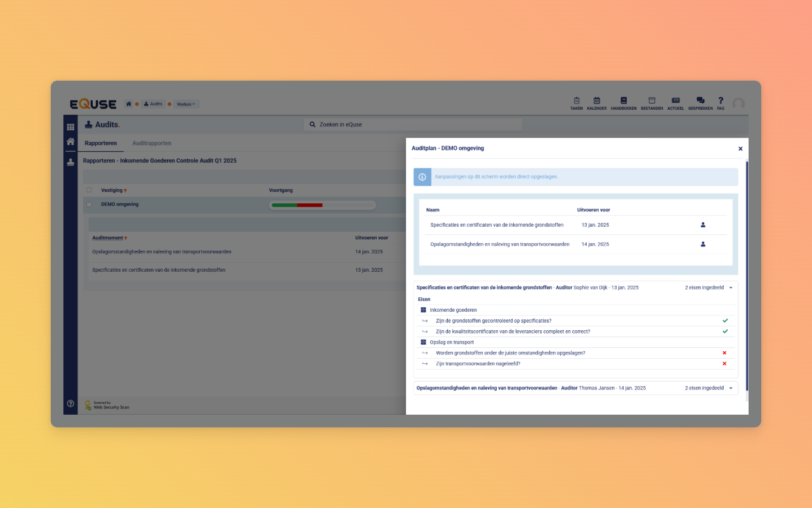Click the info icon in the notice banner
The width and height of the screenshot is (812, 508).
(x=422, y=177)
